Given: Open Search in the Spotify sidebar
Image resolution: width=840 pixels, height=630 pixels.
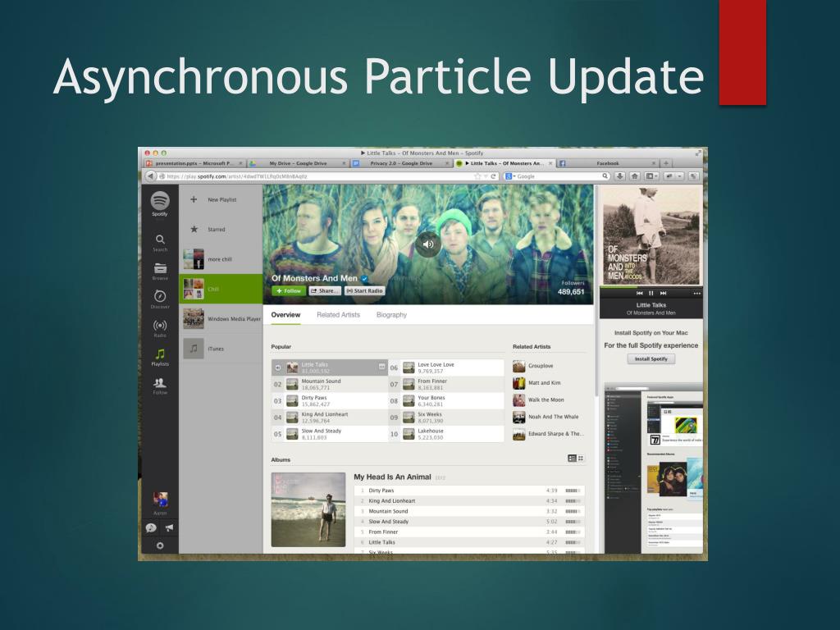Looking at the screenshot, I should tap(160, 242).
